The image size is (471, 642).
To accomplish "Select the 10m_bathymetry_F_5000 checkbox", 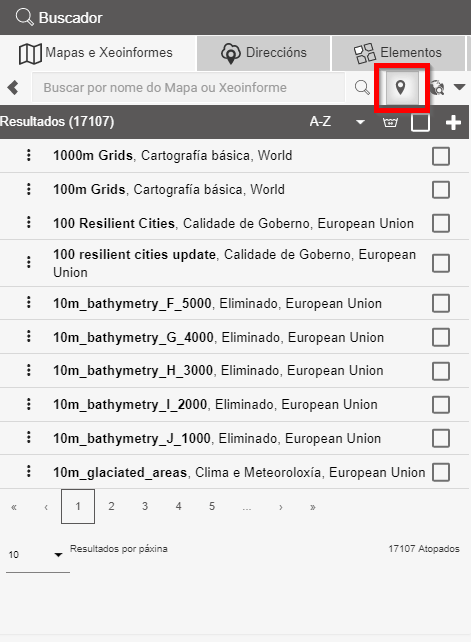I will tap(441, 304).
